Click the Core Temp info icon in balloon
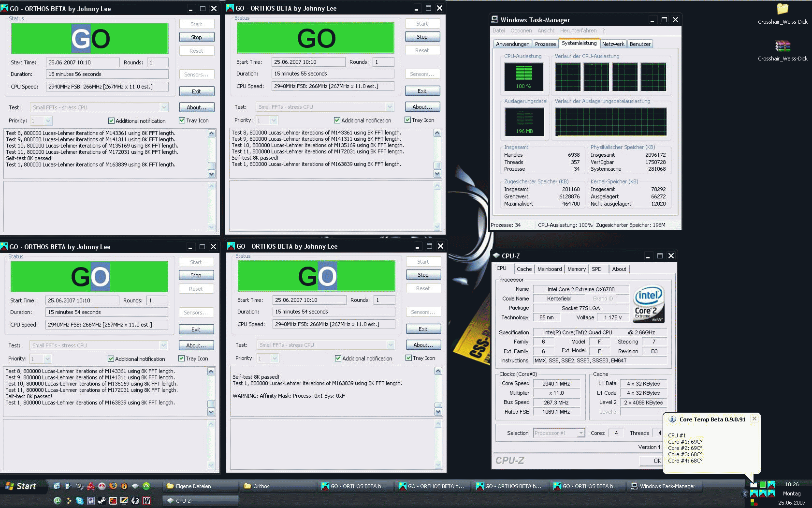Screen dimensions: 812x508 tap(672, 419)
